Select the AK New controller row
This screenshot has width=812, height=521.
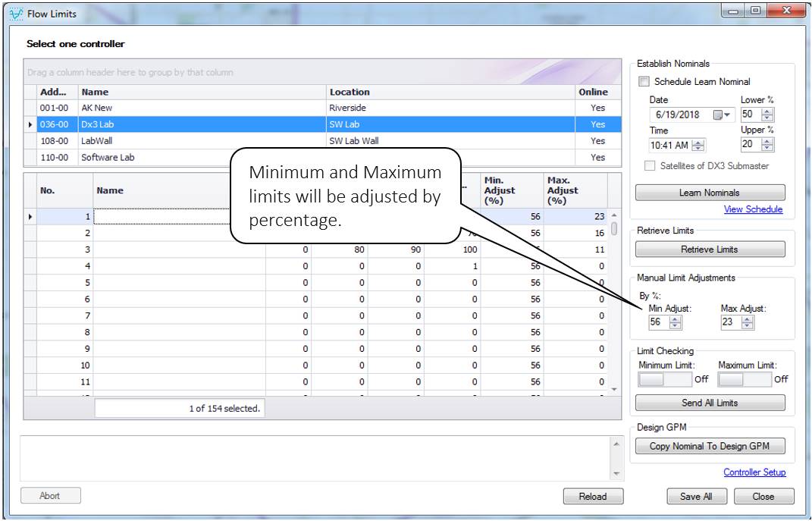pyautogui.click(x=323, y=108)
